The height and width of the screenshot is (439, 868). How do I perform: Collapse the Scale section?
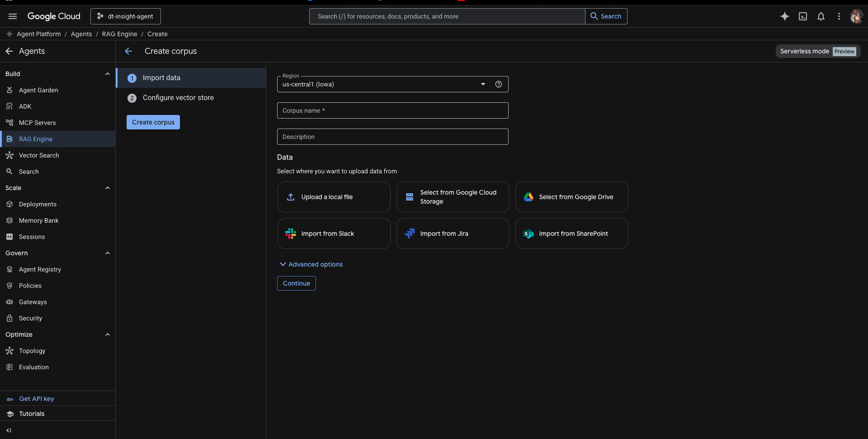point(108,188)
